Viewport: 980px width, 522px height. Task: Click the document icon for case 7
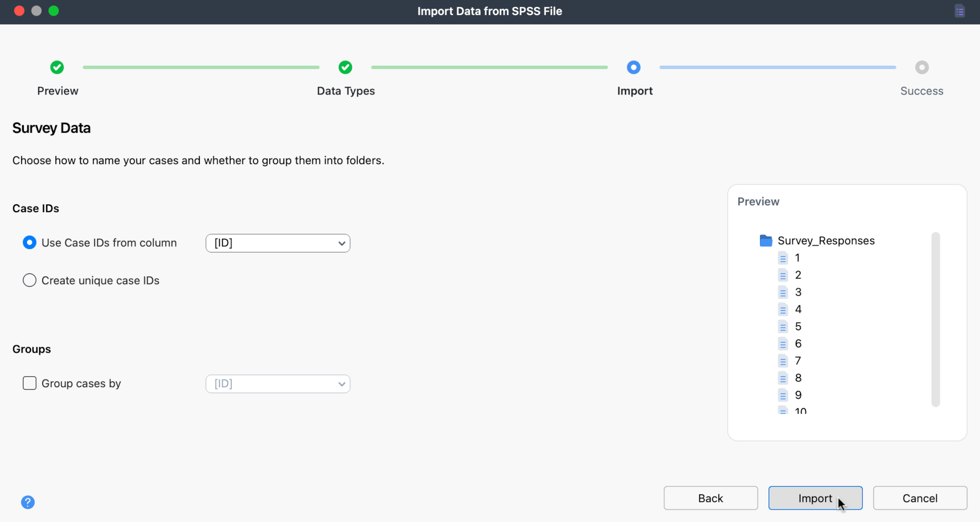pyautogui.click(x=783, y=360)
